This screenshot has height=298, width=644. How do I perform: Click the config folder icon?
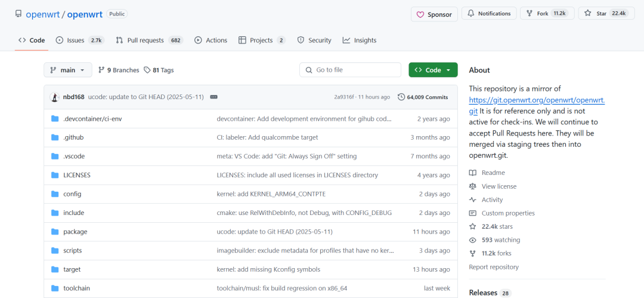click(x=55, y=194)
